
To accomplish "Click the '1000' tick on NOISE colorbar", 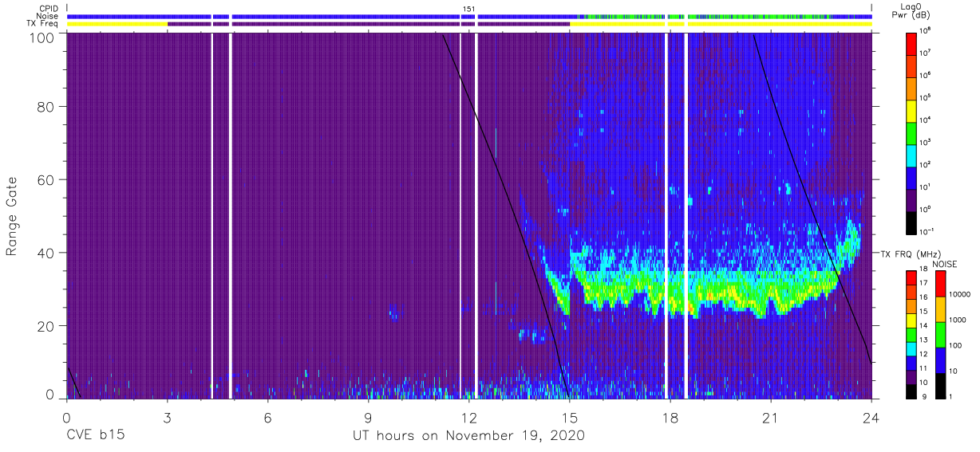I will pyautogui.click(x=958, y=320).
